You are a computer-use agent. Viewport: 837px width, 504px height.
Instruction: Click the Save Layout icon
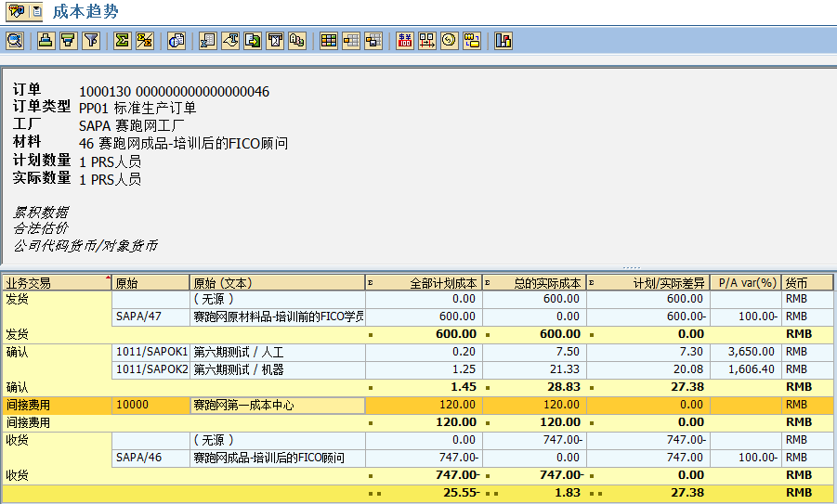pyautogui.click(x=373, y=41)
